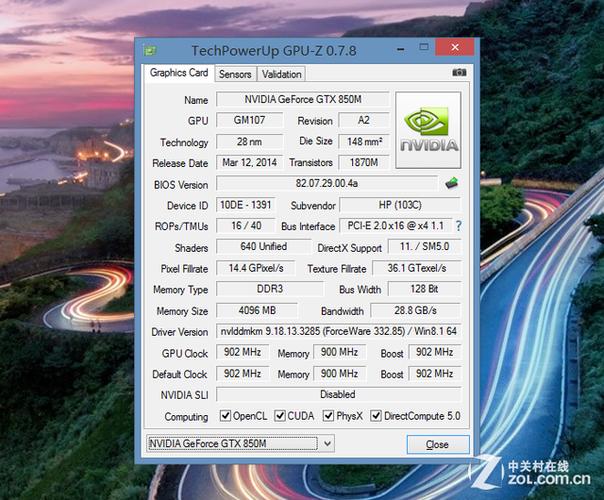Click the Transistors value 1870M
The height and width of the screenshot is (500, 604).
pos(364,163)
